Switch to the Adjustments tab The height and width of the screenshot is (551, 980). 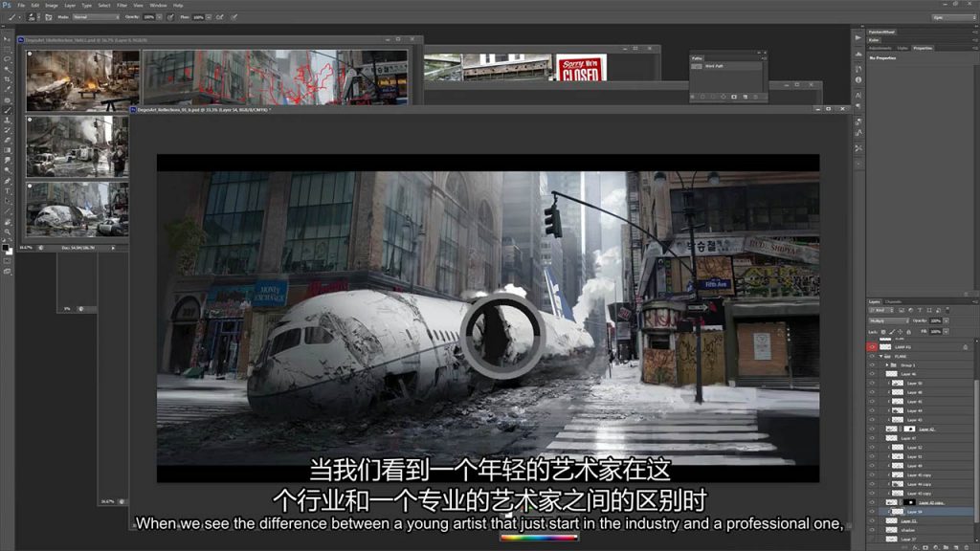pos(880,48)
